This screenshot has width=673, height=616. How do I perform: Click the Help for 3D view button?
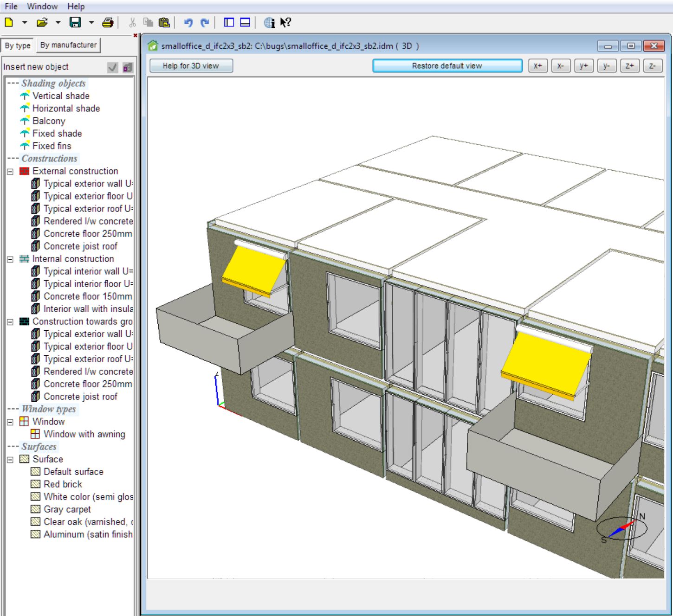tap(191, 66)
